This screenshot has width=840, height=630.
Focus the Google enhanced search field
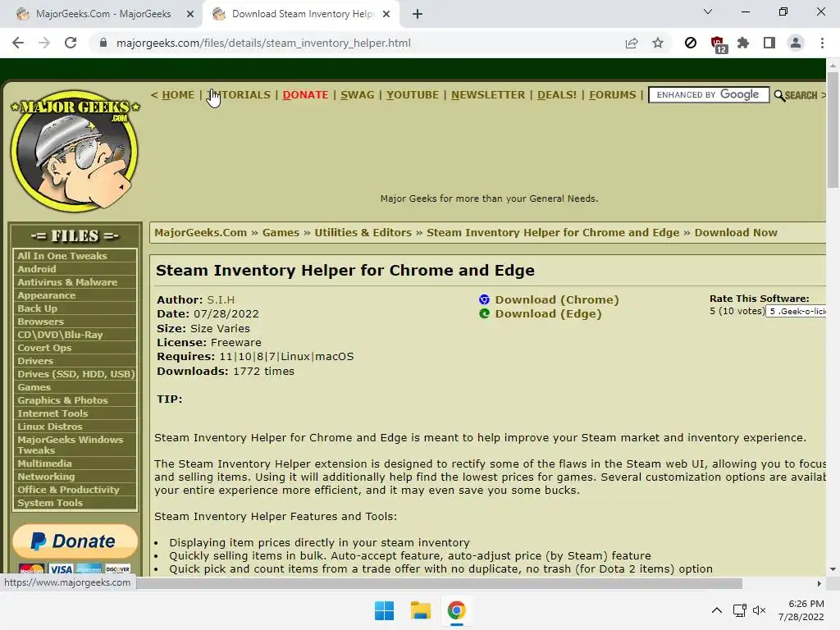[x=709, y=95]
